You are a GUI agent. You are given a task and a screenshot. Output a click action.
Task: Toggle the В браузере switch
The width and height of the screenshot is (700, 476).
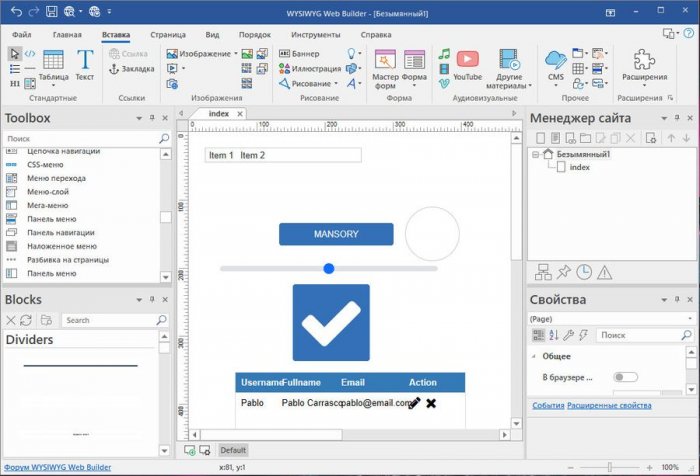(625, 377)
